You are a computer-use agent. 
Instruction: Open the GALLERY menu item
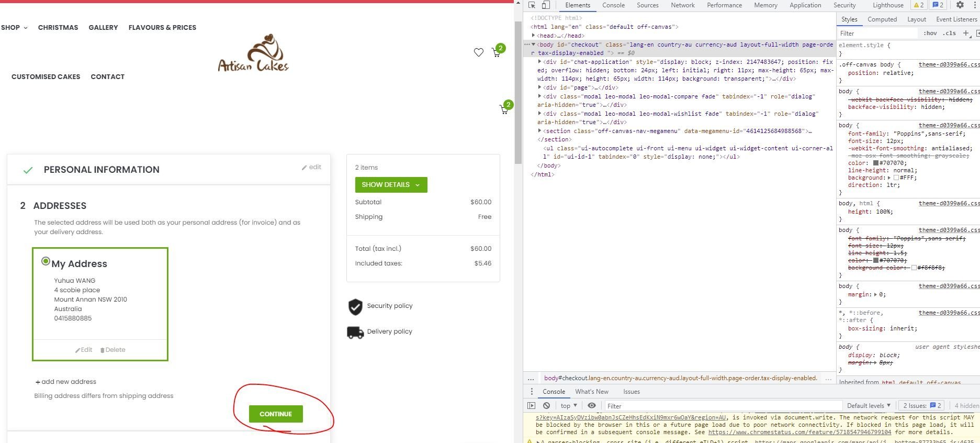pos(103,27)
